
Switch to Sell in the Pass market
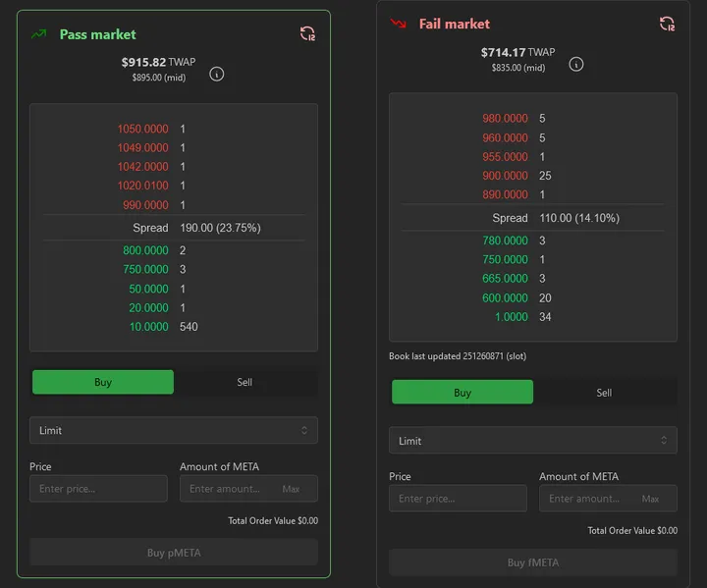coord(245,382)
